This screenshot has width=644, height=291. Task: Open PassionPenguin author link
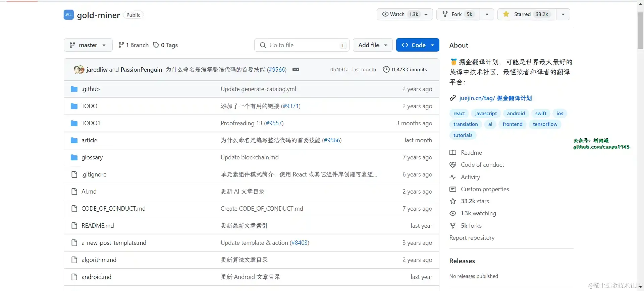coord(141,69)
